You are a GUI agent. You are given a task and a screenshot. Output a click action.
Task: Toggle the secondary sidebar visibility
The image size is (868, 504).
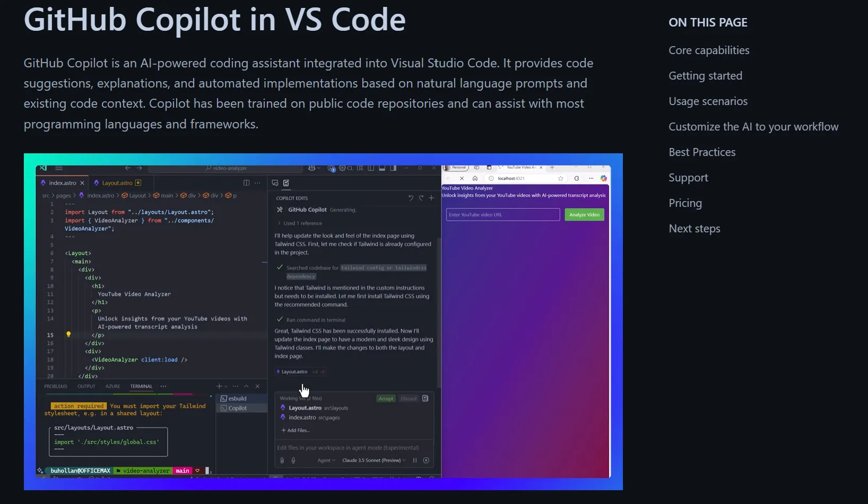394,168
